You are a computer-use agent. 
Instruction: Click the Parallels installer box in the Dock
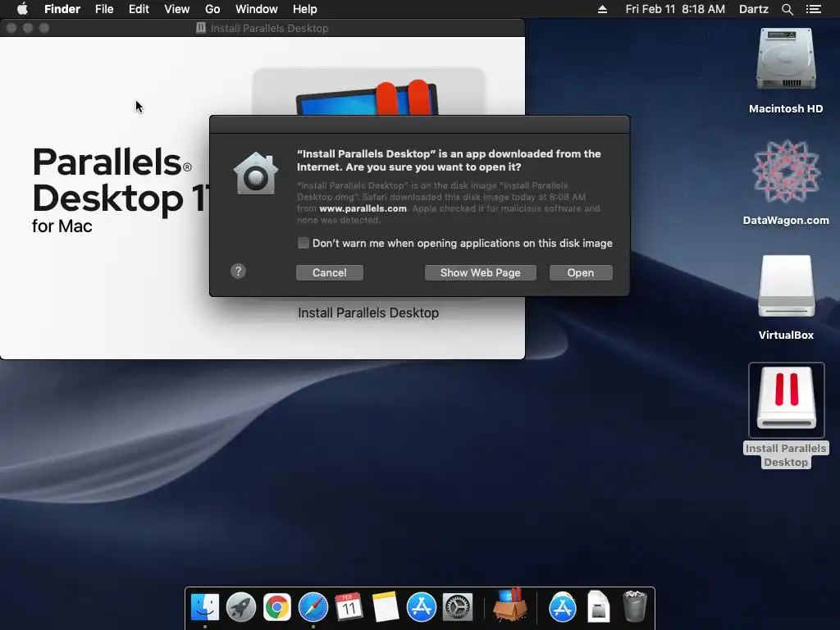coord(509,605)
